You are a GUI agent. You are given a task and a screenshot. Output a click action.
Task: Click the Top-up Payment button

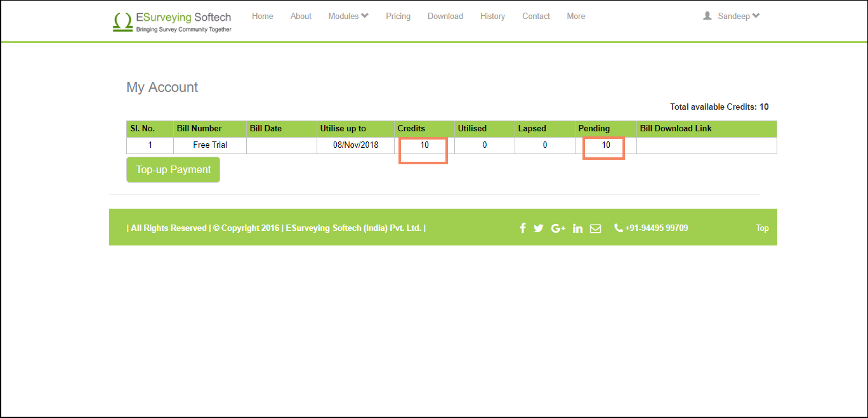point(173,170)
